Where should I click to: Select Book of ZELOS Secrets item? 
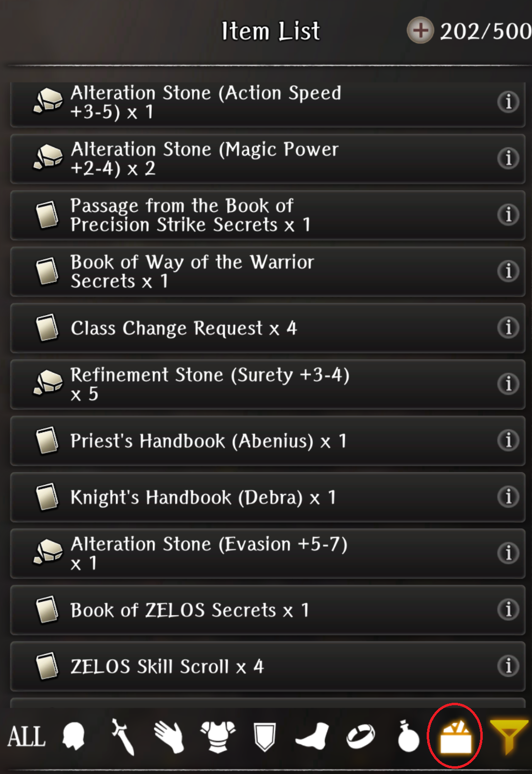point(268,610)
